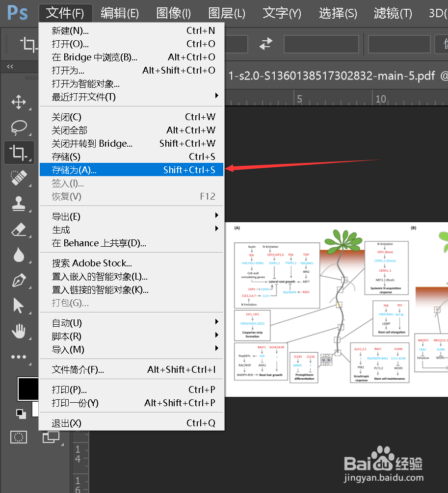This screenshot has width=448, height=493.
Task: Activate the Crop tool
Action: tap(19, 153)
